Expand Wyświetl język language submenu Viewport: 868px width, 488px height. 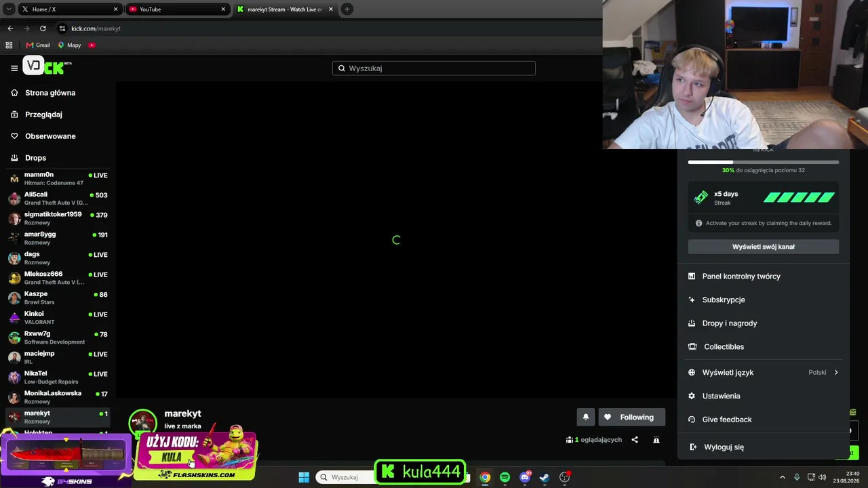764,373
